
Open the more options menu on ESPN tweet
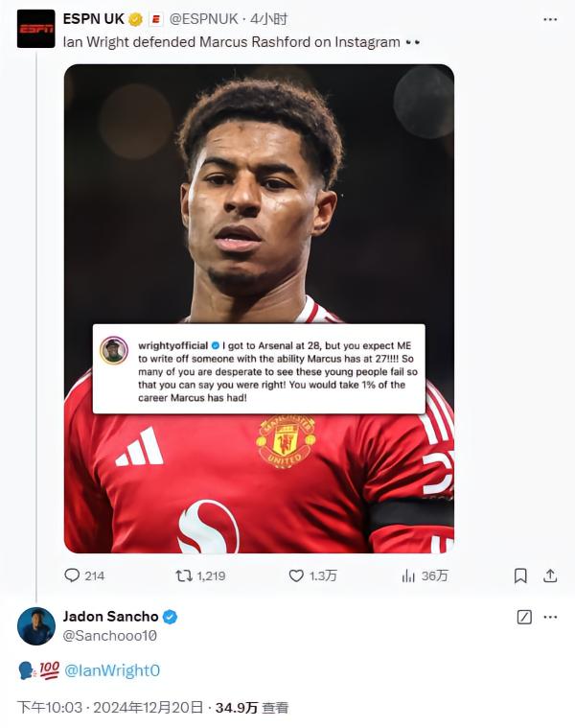point(549,19)
